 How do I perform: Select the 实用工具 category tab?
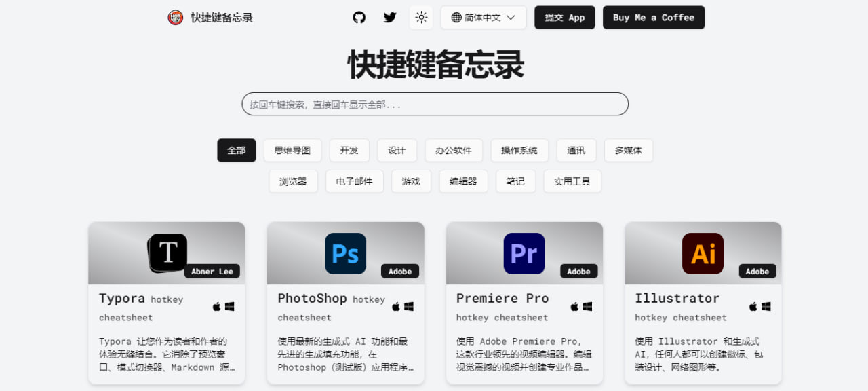tap(572, 181)
